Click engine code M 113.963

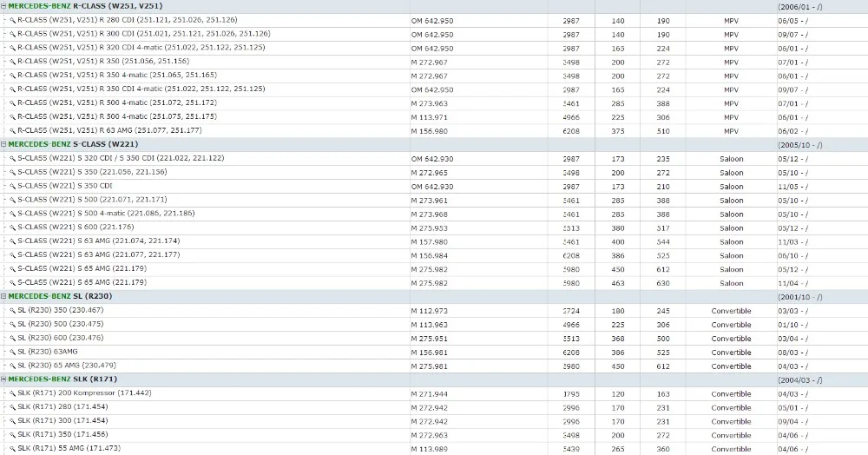click(429, 325)
